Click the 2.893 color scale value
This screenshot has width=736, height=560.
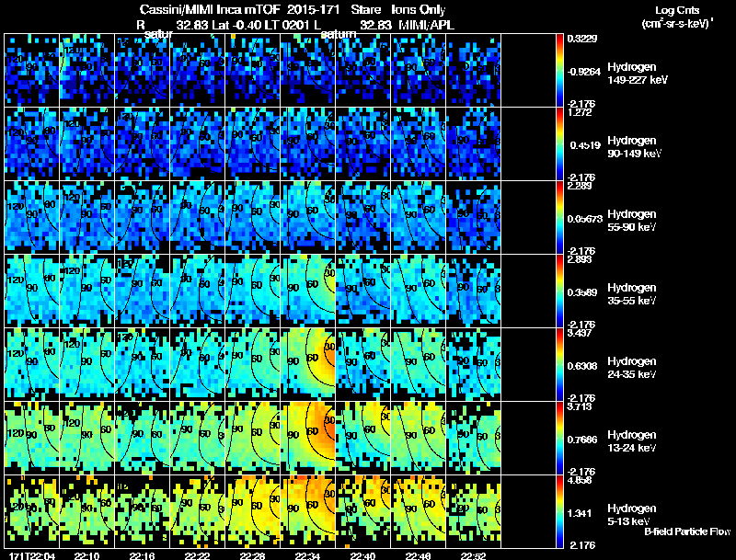pos(580,259)
